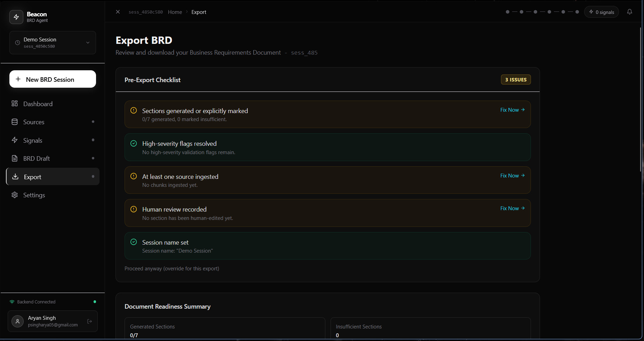Log out using the sign-out icon
This screenshot has width=644, height=341.
tap(89, 321)
